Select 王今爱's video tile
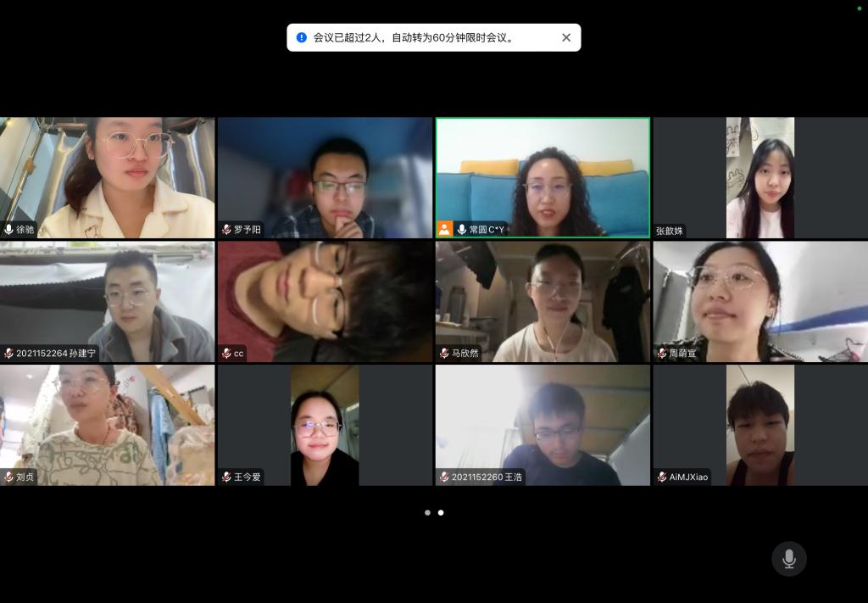This screenshot has height=603, width=868. pos(325,425)
